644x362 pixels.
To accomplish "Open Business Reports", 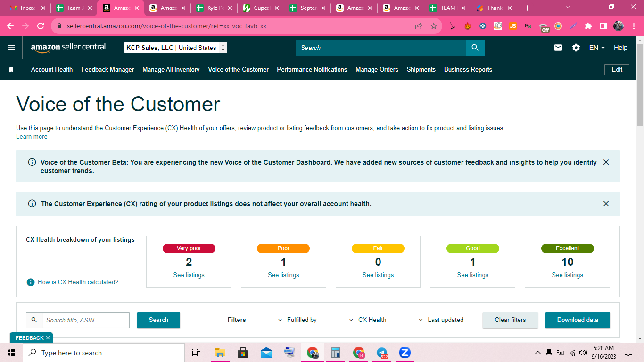I will point(468,70).
